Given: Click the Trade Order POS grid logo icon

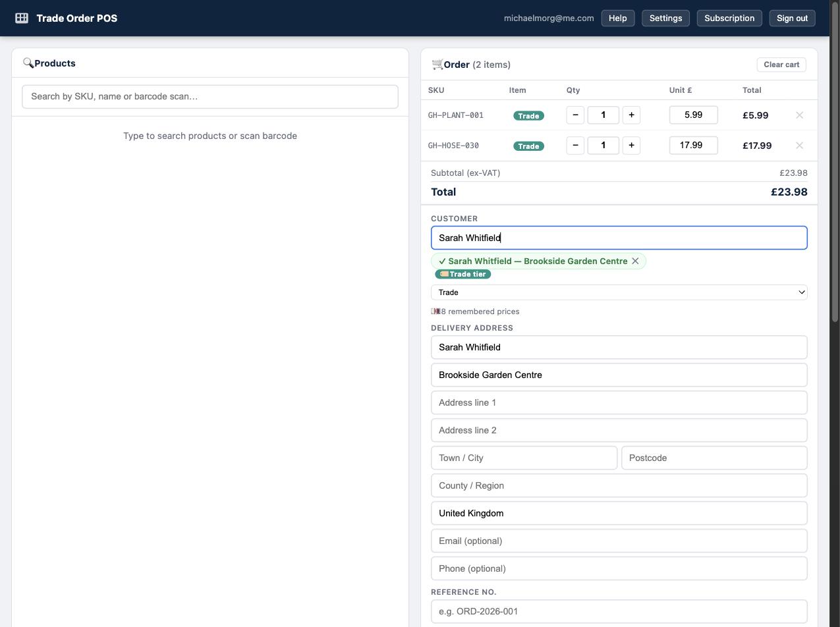Looking at the screenshot, I should point(22,18).
